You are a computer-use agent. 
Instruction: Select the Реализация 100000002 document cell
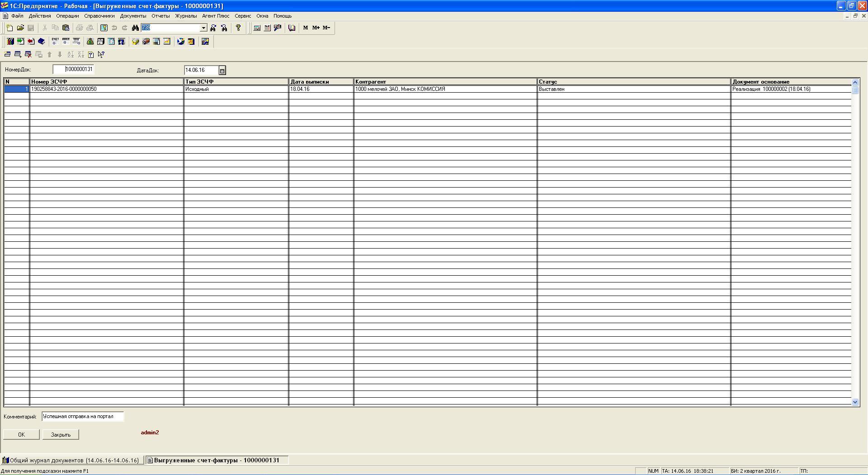(791, 89)
